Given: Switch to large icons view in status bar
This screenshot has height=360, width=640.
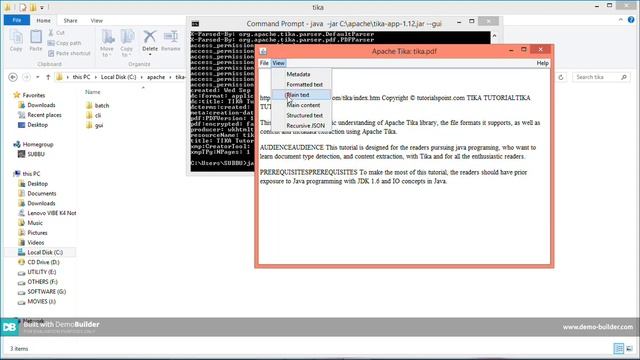Looking at the screenshot, I should (x=629, y=349).
